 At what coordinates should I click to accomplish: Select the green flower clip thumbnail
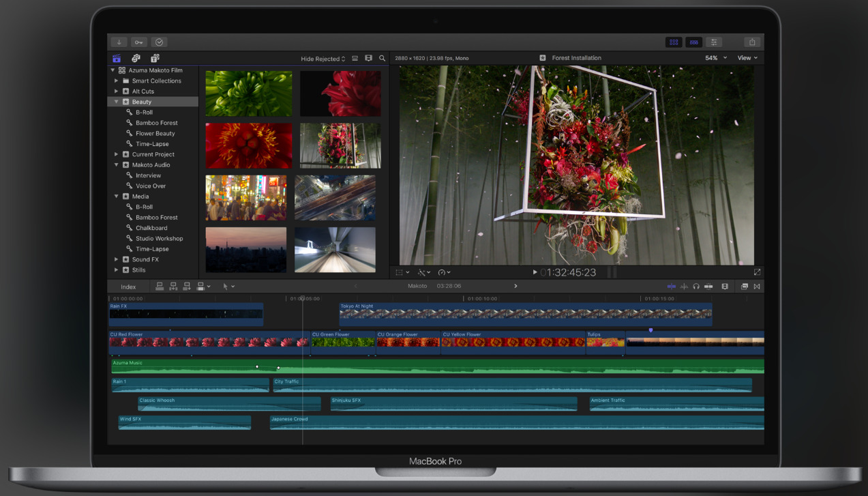click(x=248, y=93)
